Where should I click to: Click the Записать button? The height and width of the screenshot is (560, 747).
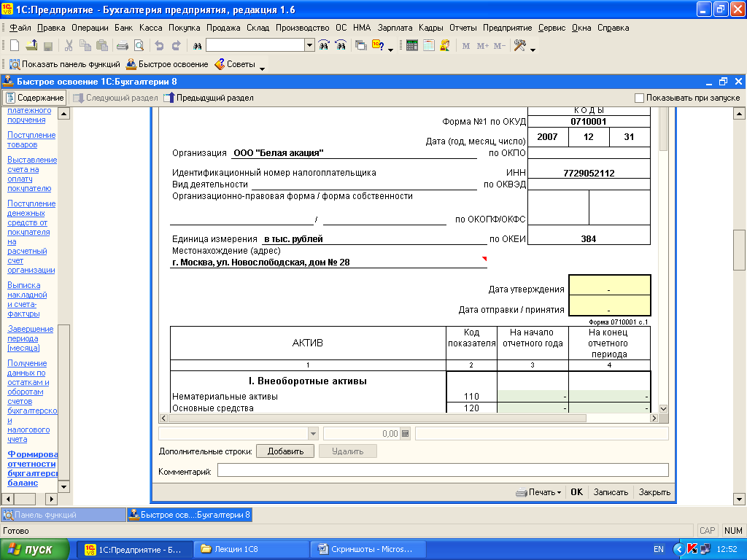pos(611,492)
